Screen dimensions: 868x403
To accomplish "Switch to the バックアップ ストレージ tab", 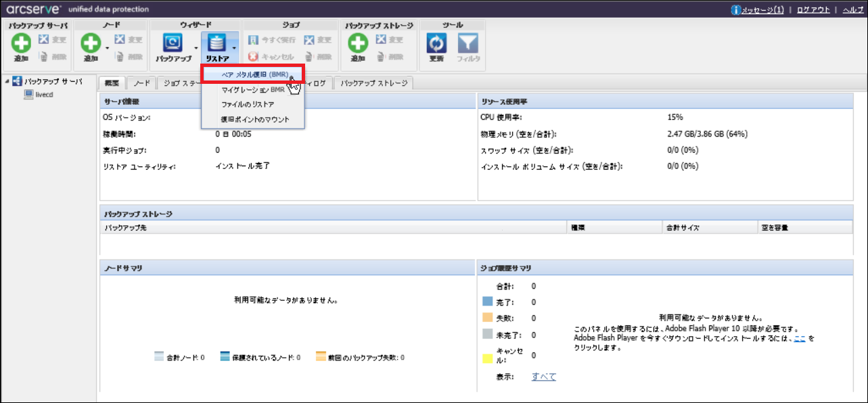I will pos(374,83).
